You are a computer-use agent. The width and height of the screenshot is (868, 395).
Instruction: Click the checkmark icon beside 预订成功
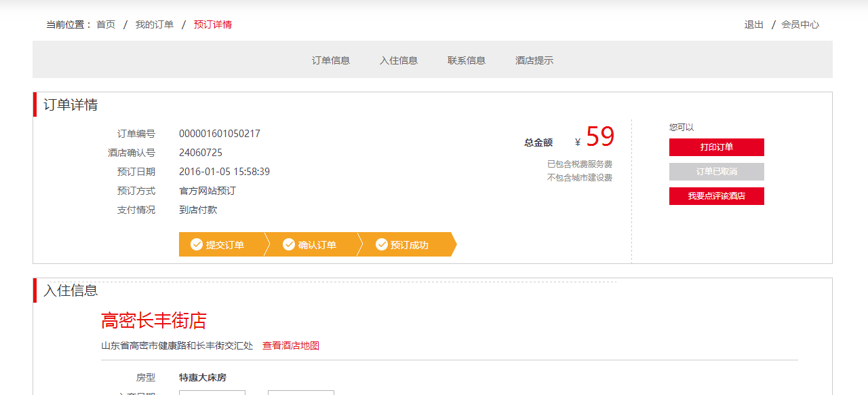tap(382, 244)
